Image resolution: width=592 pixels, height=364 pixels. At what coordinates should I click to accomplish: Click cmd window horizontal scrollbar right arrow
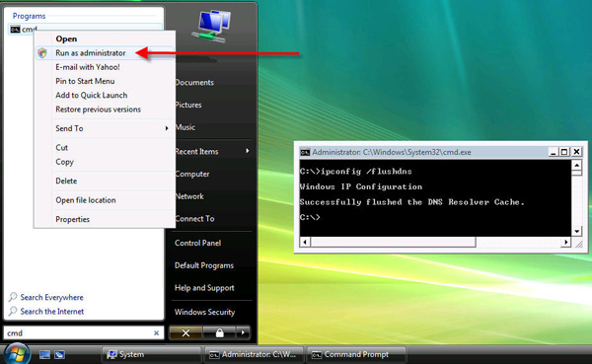(x=565, y=242)
